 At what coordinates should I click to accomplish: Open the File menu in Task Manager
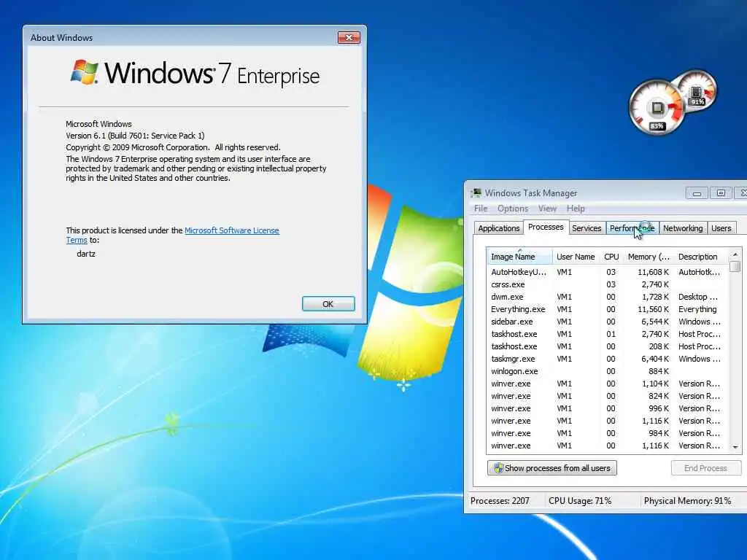481,209
